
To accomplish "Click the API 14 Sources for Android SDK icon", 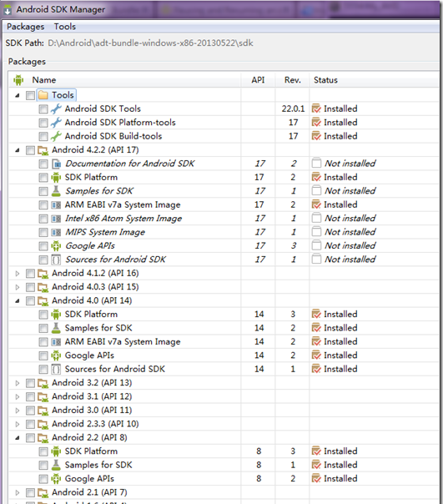I will [x=56, y=370].
